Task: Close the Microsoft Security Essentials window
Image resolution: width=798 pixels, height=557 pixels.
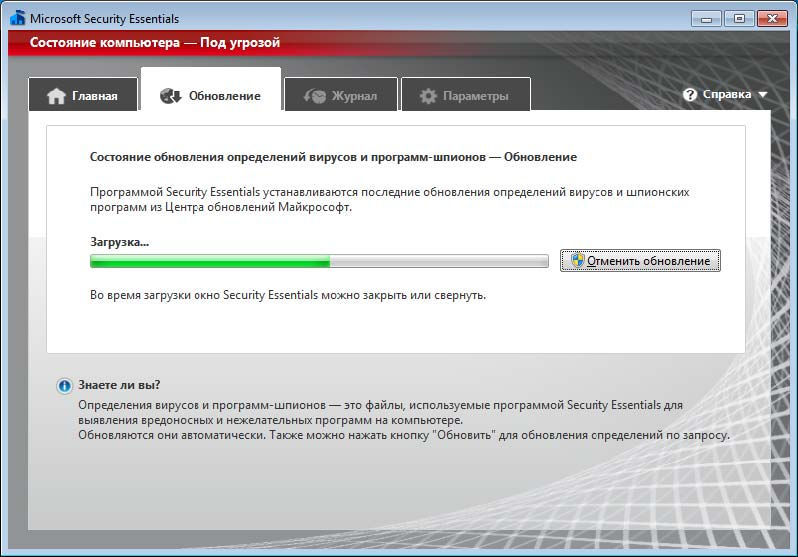Action: tap(774, 17)
